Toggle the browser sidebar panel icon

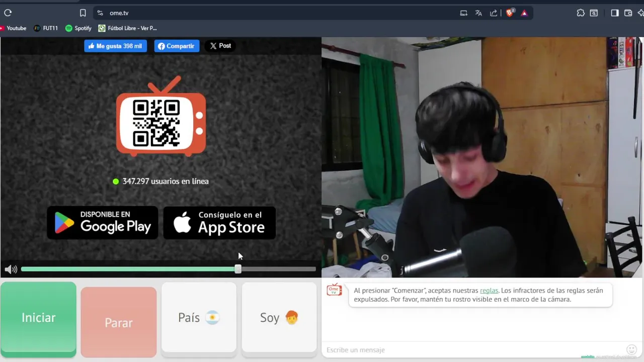[615, 13]
